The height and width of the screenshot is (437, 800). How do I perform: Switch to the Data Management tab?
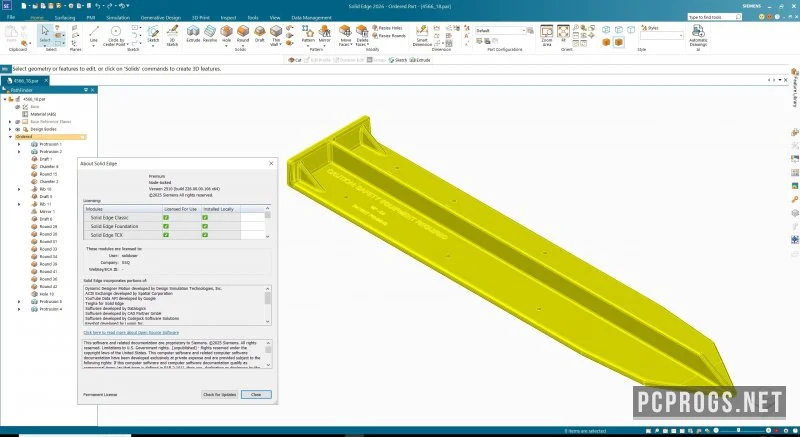pyautogui.click(x=312, y=18)
